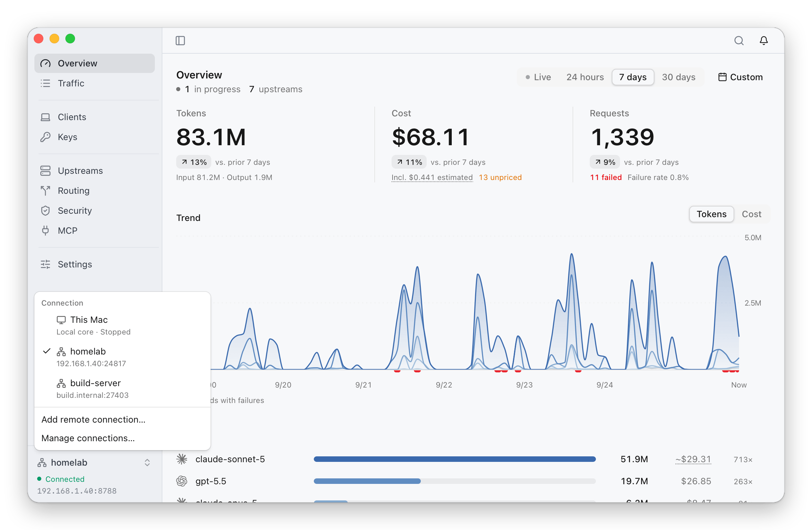Click the Settings sliders icon

[x=45, y=264]
